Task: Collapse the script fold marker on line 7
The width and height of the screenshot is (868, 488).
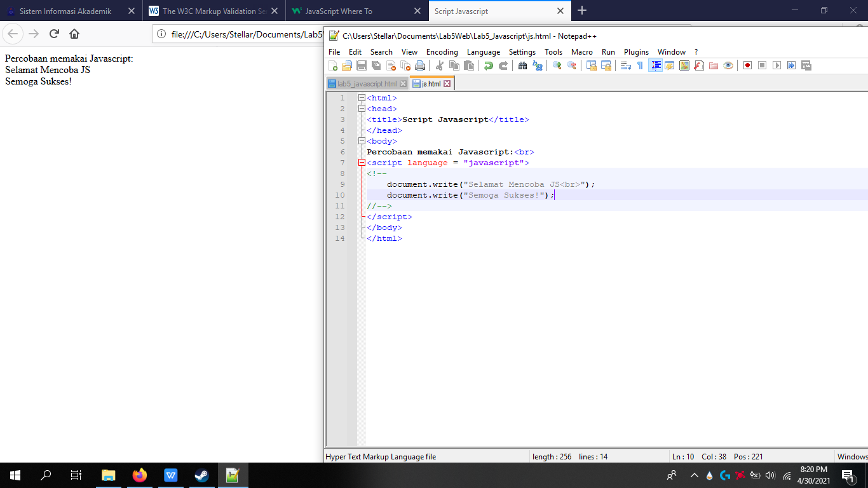Action: [x=362, y=163]
